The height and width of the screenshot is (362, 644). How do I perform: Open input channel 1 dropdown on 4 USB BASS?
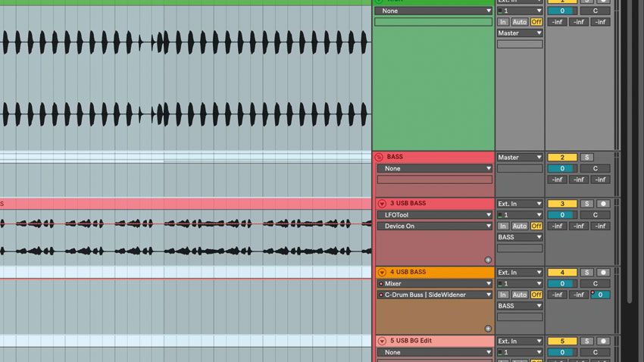pos(520,283)
